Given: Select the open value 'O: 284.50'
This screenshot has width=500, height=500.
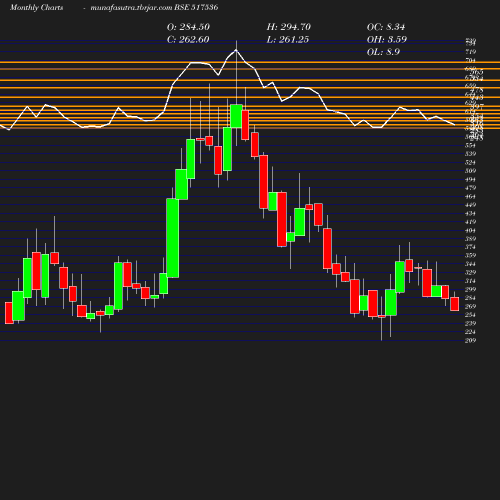Looking at the screenshot, I should click(x=188, y=27).
